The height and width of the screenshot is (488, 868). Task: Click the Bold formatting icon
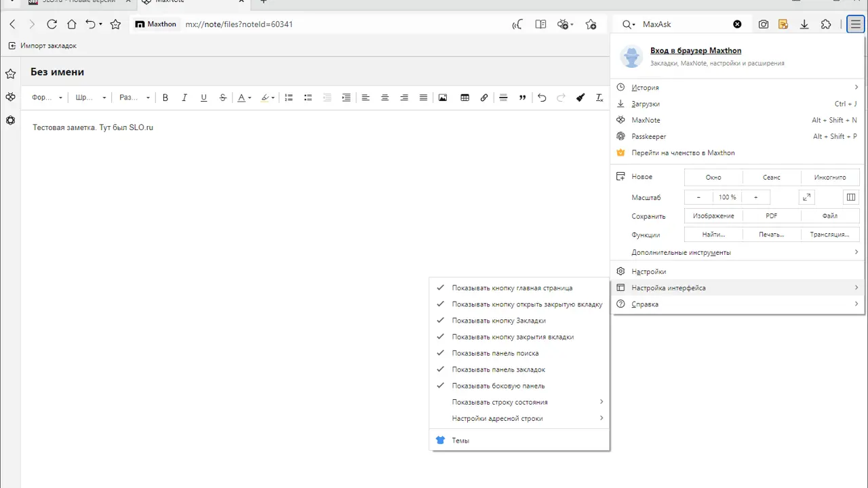(x=165, y=98)
